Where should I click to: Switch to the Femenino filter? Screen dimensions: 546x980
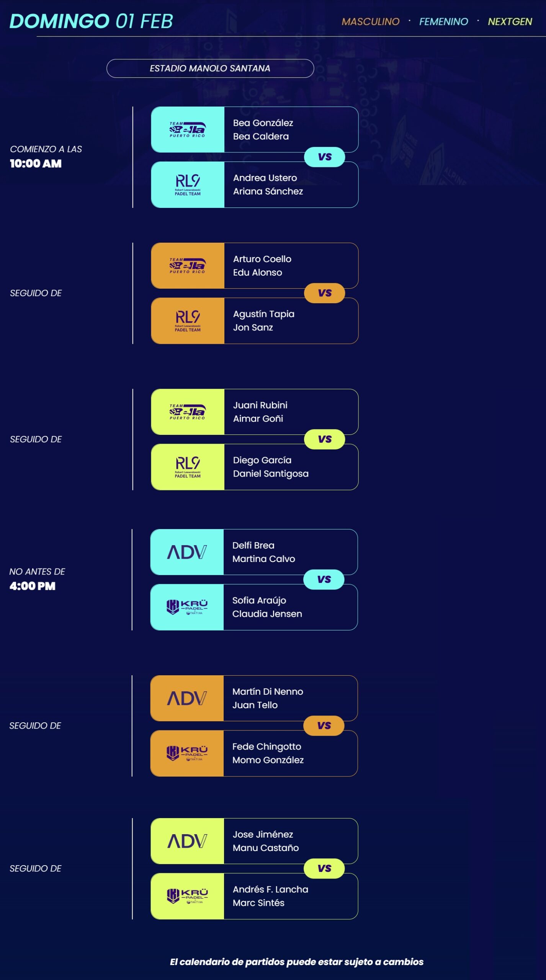pos(443,21)
